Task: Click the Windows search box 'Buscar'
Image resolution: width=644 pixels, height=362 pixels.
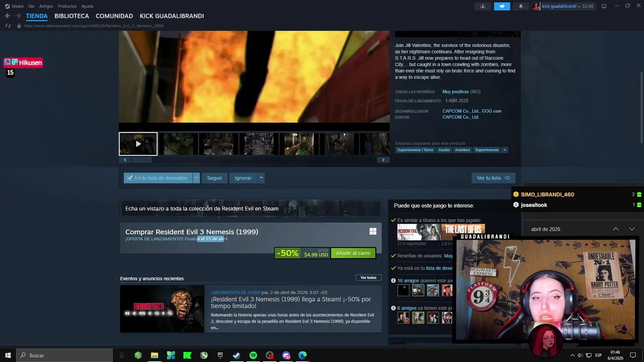Action: coord(64,355)
